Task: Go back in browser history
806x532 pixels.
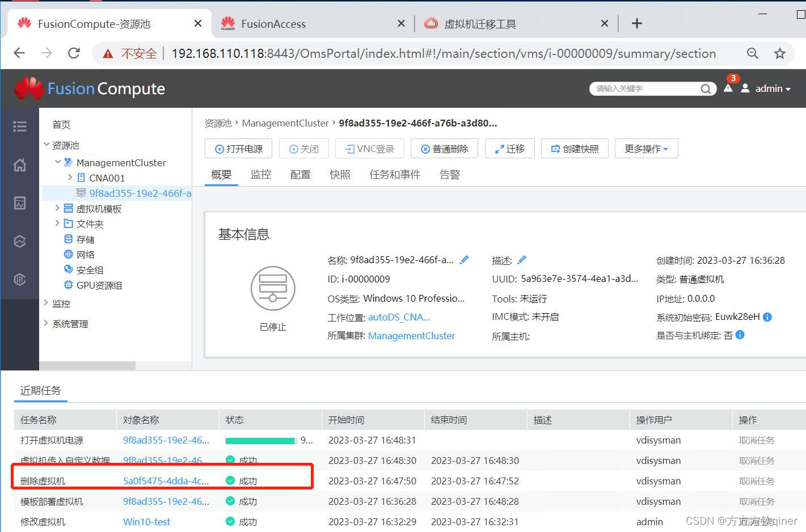Action: click(19, 53)
